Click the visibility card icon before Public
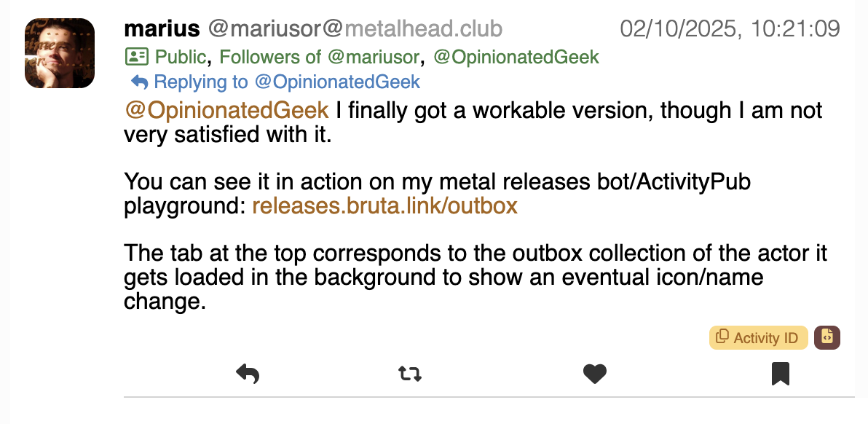This screenshot has width=868, height=424. coord(137,56)
